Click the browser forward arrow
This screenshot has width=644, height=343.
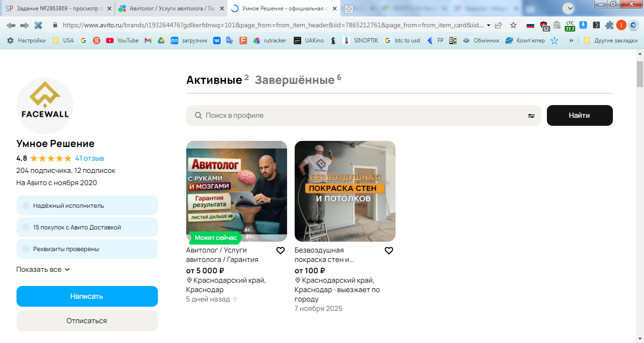[x=25, y=25]
